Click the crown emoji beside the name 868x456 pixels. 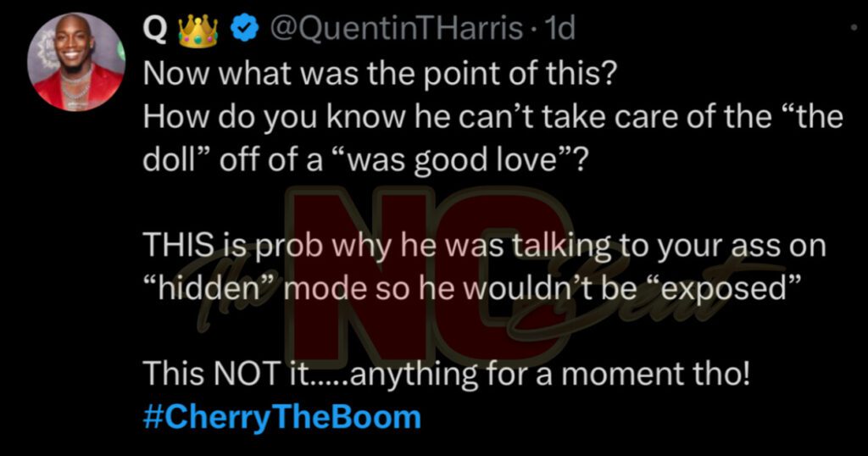(198, 31)
